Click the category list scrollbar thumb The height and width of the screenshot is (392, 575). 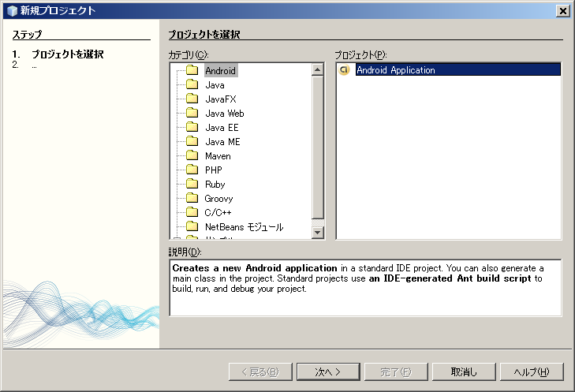tap(318, 147)
